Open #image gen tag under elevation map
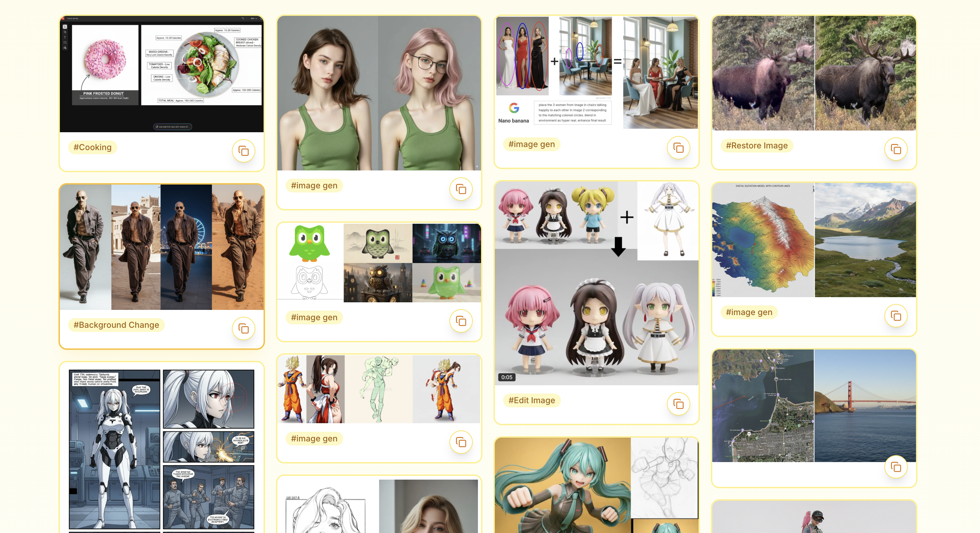 point(749,312)
